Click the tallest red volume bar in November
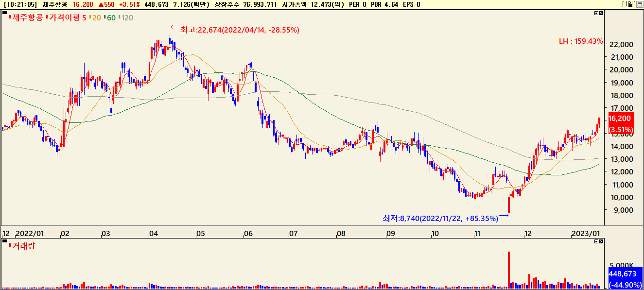This screenshot has width=644, height=290. 509,269
